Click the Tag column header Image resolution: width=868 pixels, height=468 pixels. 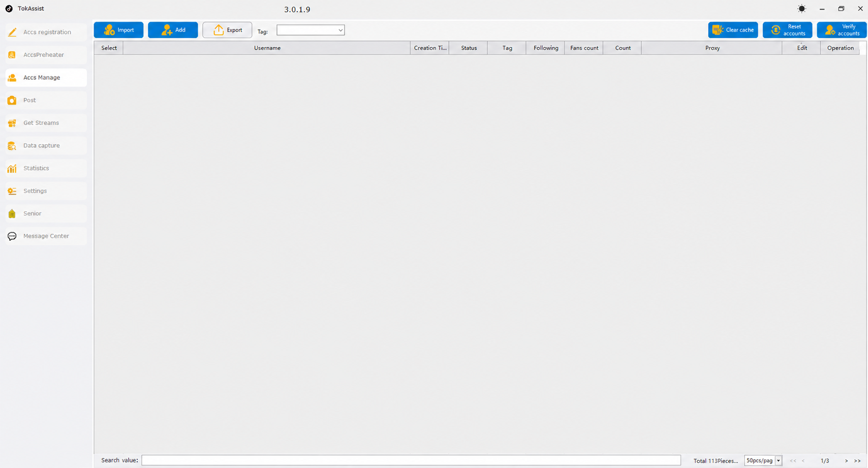coord(507,48)
